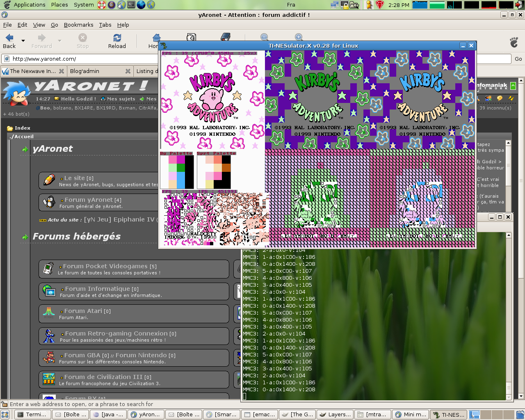Click the Stop loading button
Viewport: 525px width, 420px height.
point(82,41)
